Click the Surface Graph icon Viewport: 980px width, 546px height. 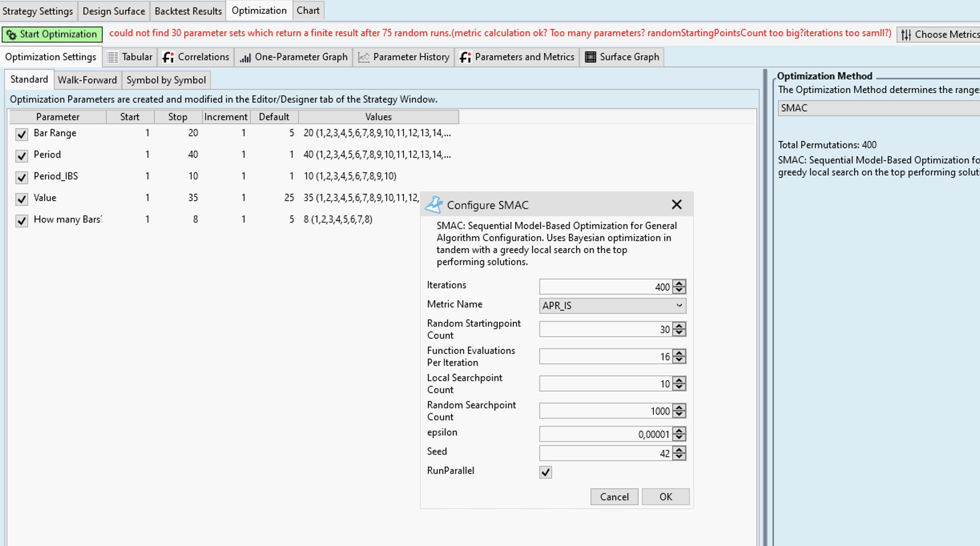click(590, 57)
